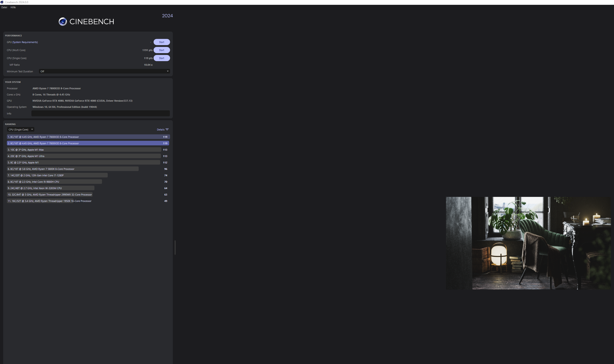Click the Info text field
The width and height of the screenshot is (614, 364).
tap(100, 113)
